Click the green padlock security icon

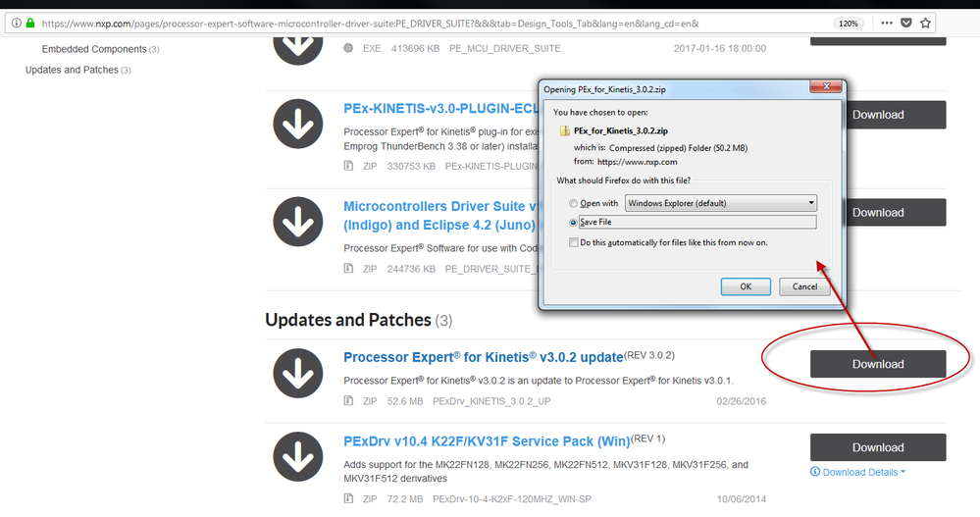(29, 24)
